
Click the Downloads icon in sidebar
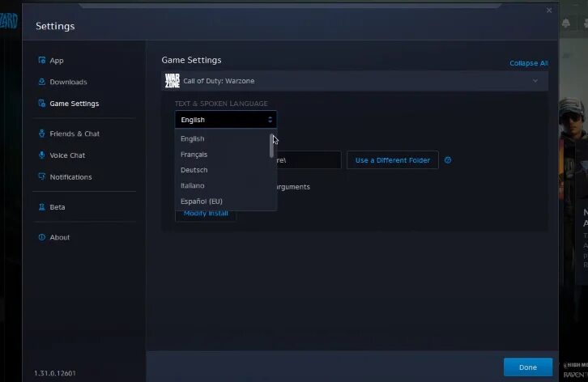click(x=41, y=82)
